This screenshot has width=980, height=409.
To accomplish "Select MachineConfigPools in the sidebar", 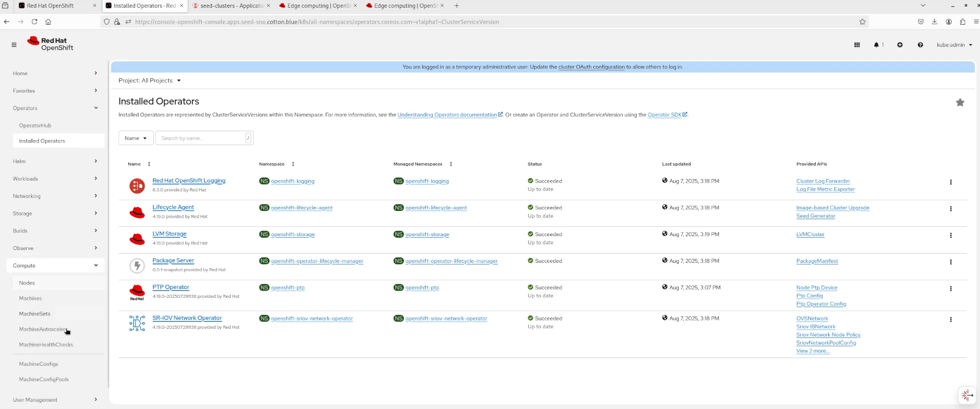I will pos(44,380).
